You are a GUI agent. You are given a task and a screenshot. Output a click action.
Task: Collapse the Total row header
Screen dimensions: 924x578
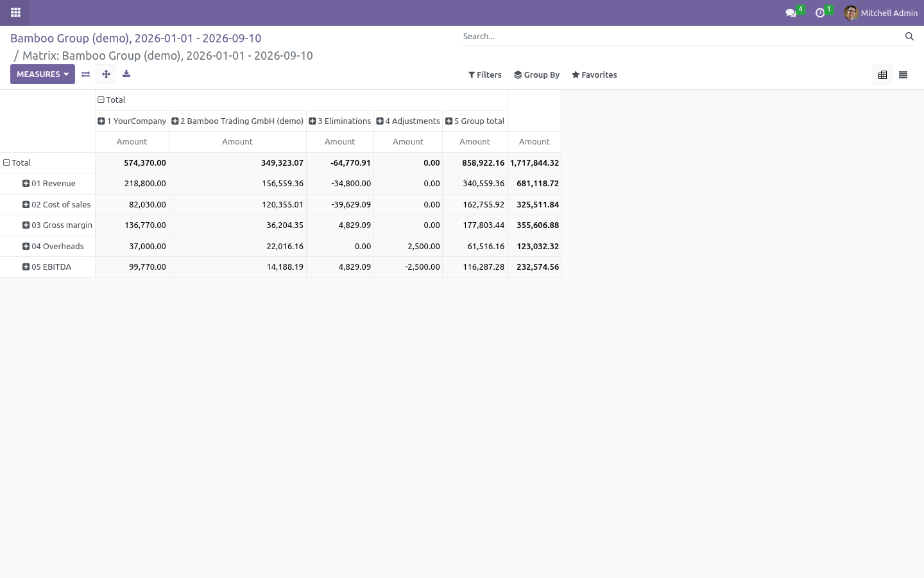(47, 163)
